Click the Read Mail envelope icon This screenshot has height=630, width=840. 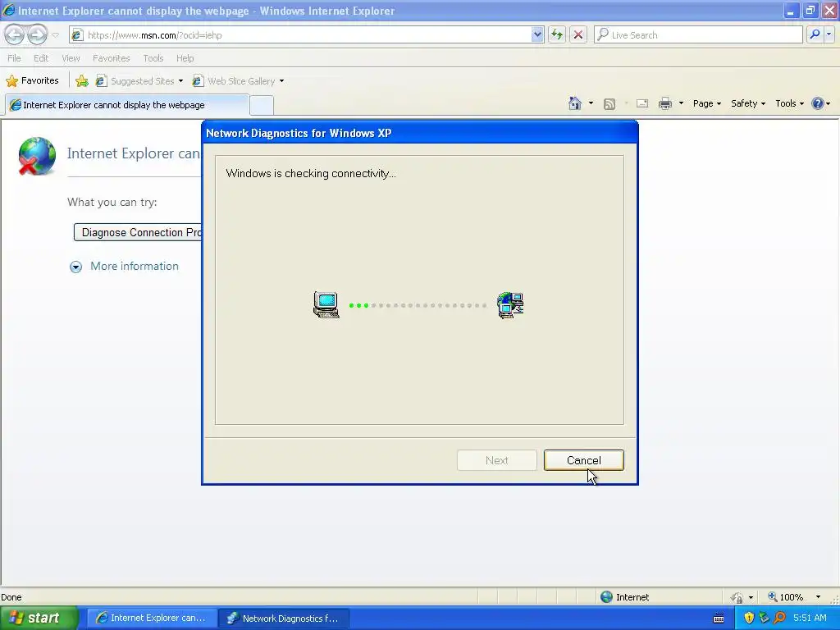pyautogui.click(x=642, y=104)
